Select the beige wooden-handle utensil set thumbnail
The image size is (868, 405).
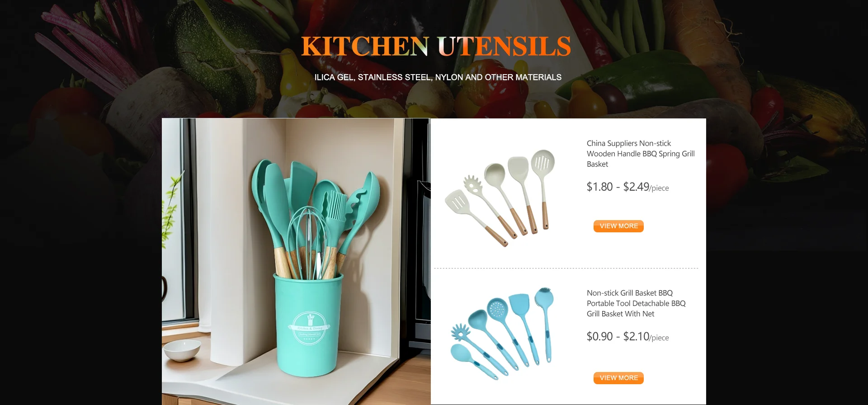(500, 198)
